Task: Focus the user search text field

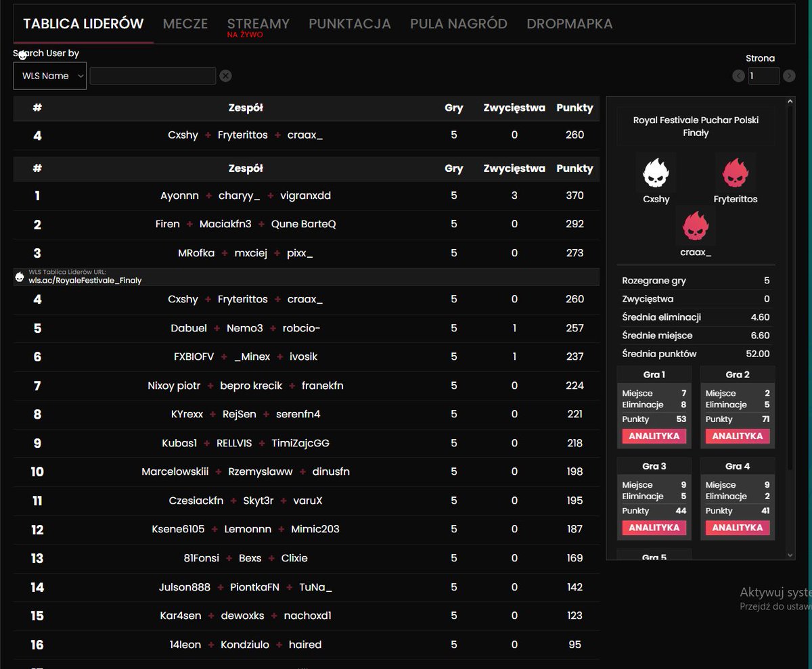Action: coord(153,76)
